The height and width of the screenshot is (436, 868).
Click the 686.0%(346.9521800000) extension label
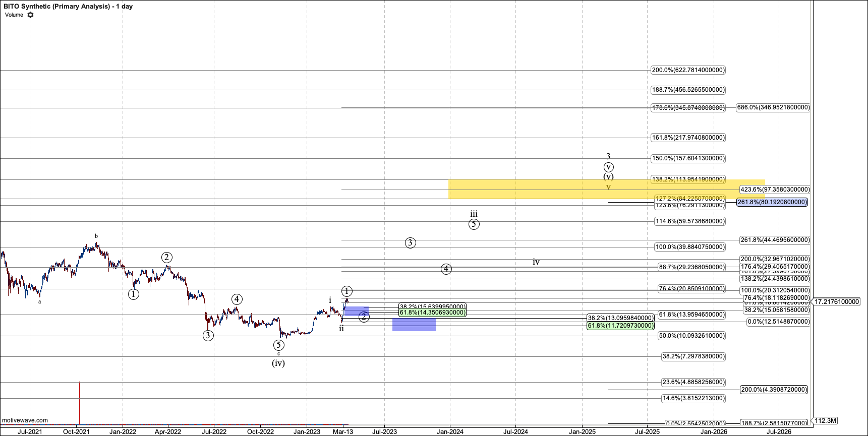click(x=773, y=107)
